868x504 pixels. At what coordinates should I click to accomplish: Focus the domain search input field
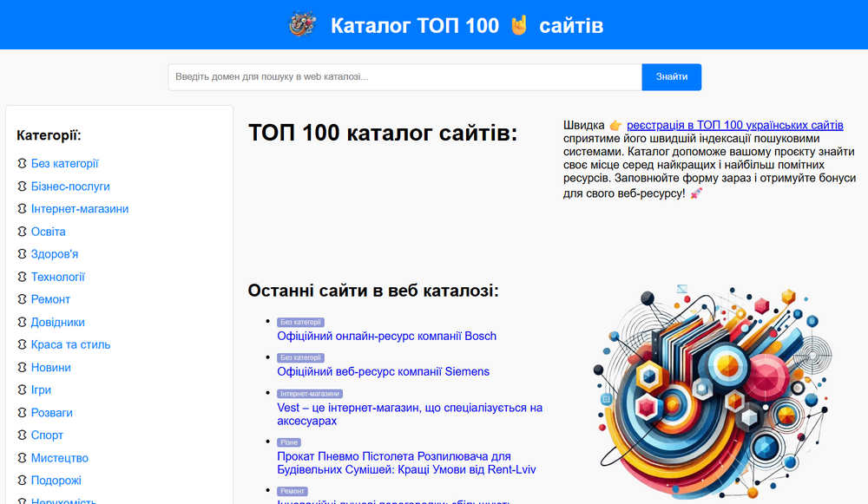404,77
